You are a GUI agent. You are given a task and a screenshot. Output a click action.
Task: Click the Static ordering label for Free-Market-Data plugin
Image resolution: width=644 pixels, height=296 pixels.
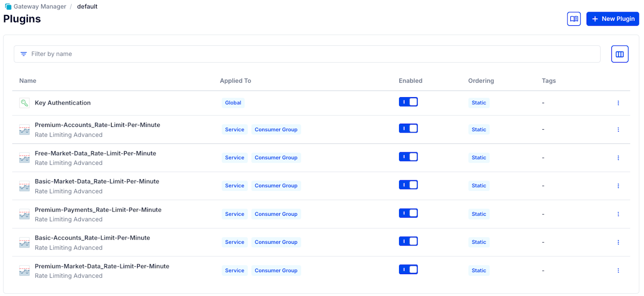pyautogui.click(x=479, y=157)
